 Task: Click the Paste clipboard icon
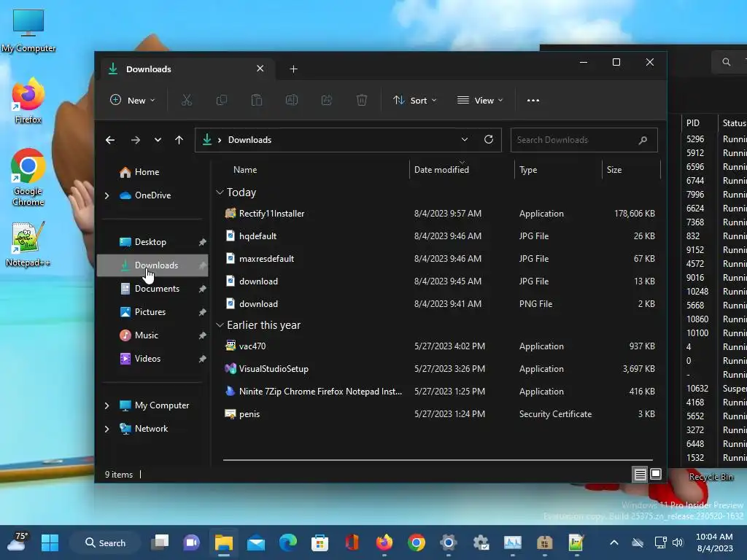tap(256, 100)
